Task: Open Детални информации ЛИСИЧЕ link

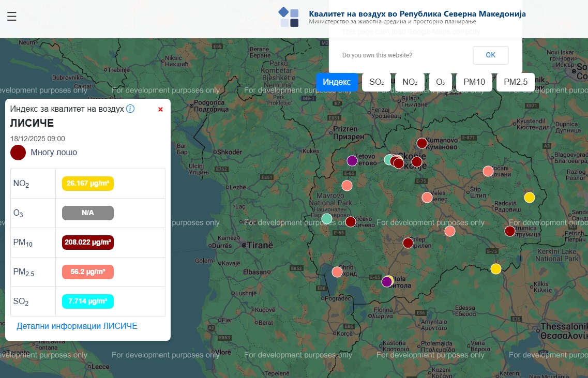Action: (77, 326)
